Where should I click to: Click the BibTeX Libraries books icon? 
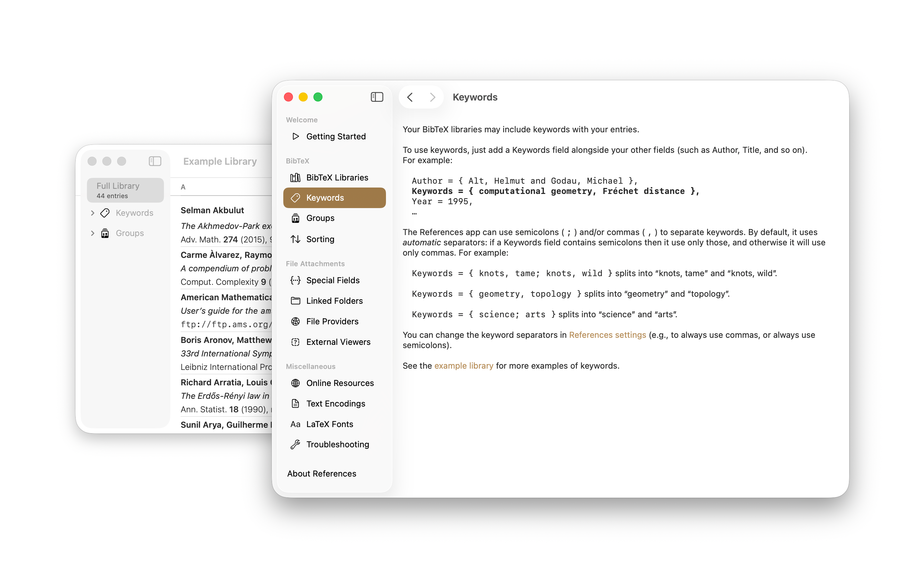coord(295,177)
